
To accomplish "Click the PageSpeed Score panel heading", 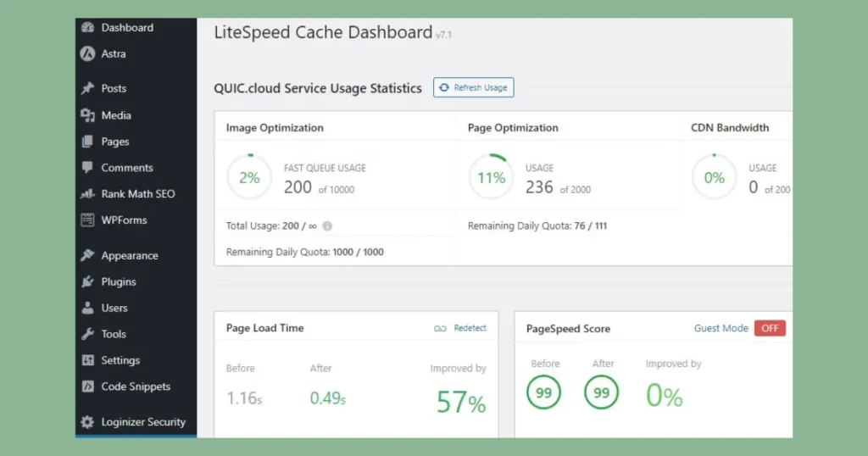I will [x=568, y=329].
